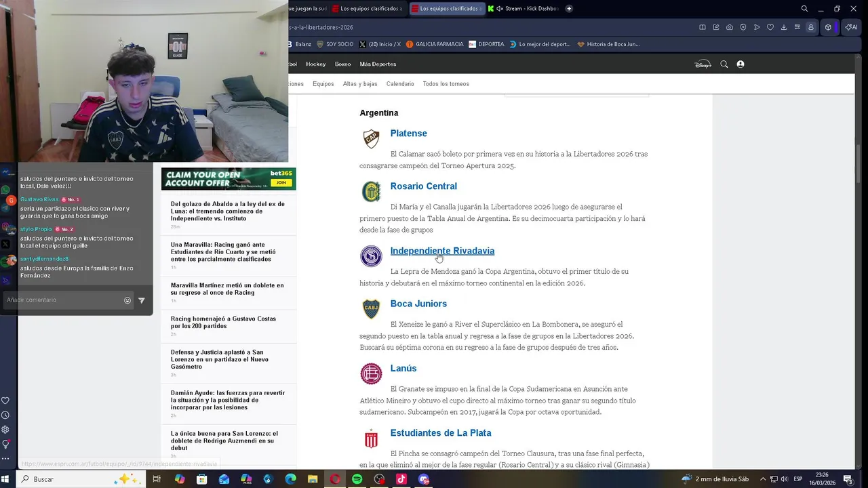The height and width of the screenshot is (488, 868).
Task: Open TikTok app from the taskbar
Action: 401,479
